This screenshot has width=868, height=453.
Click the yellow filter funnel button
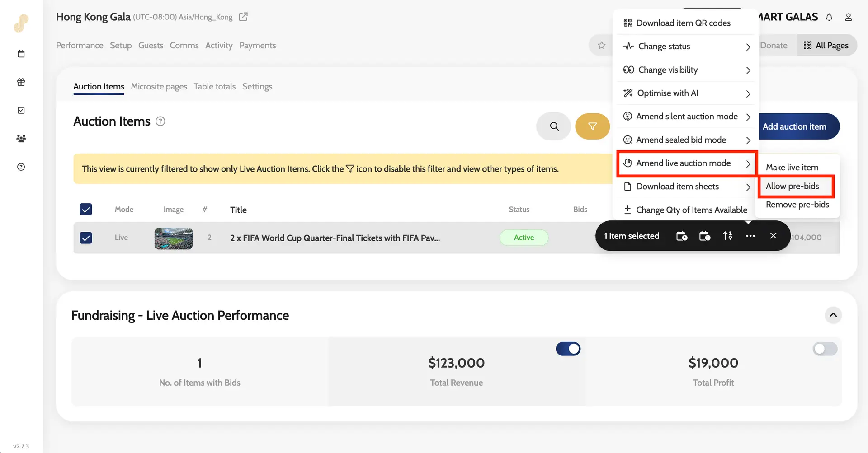(592, 126)
